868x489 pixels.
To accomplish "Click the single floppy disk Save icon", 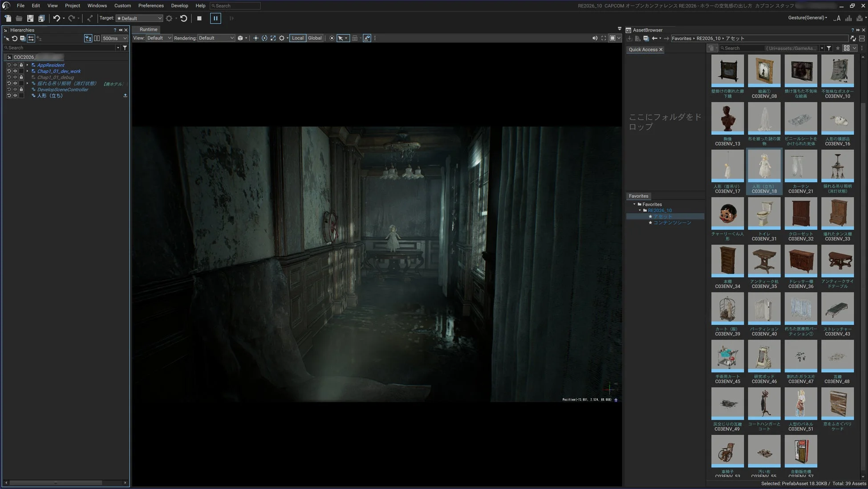I will (x=30, y=18).
